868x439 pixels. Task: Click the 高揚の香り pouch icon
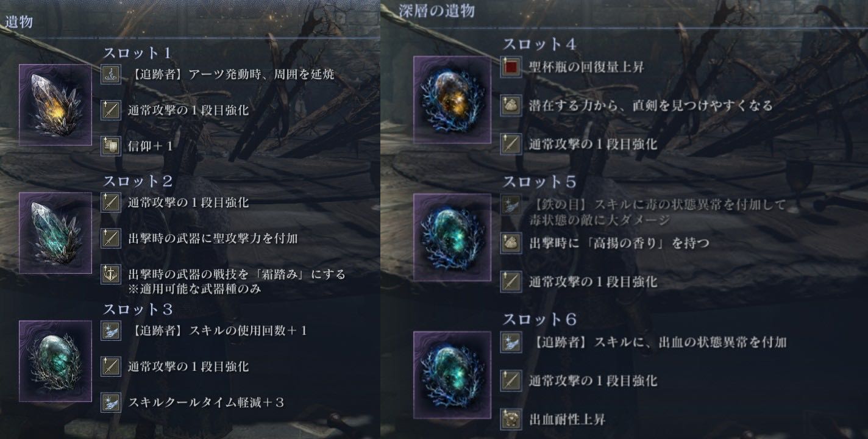(510, 243)
